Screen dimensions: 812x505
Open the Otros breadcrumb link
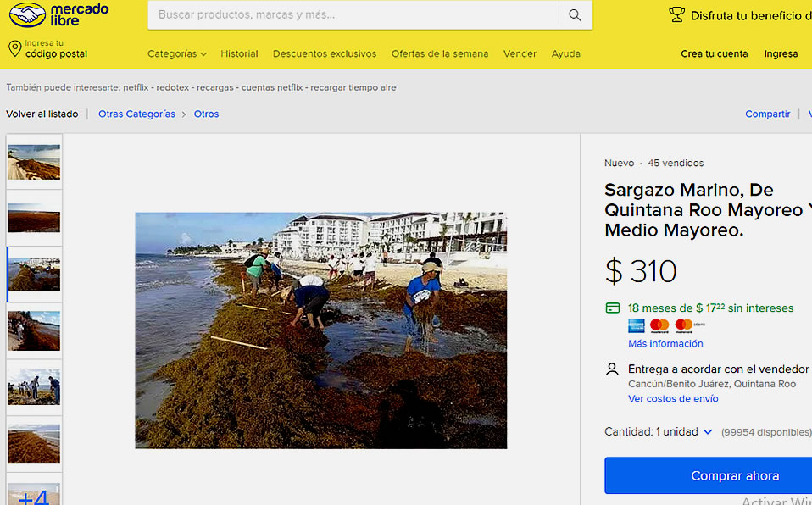click(206, 114)
